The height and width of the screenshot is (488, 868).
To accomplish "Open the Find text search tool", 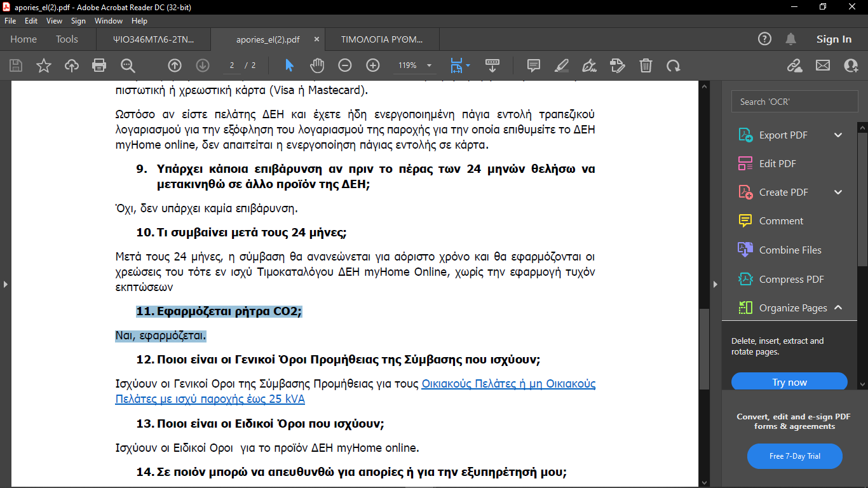I will [128, 65].
